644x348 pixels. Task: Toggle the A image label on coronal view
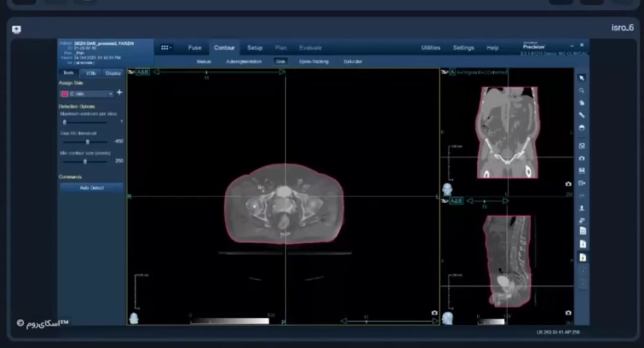[452, 72]
